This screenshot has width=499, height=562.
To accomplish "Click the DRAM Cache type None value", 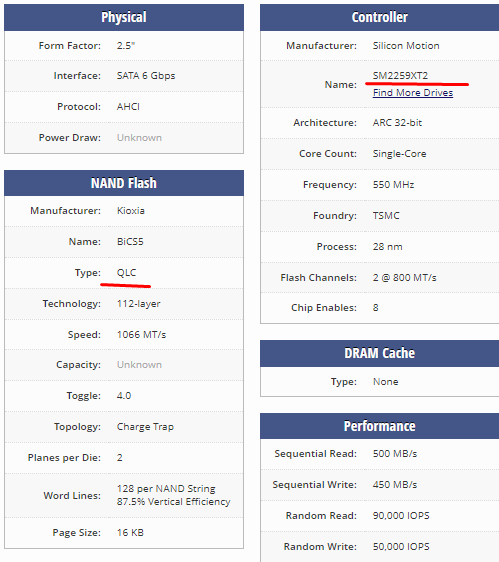I will pos(385,382).
